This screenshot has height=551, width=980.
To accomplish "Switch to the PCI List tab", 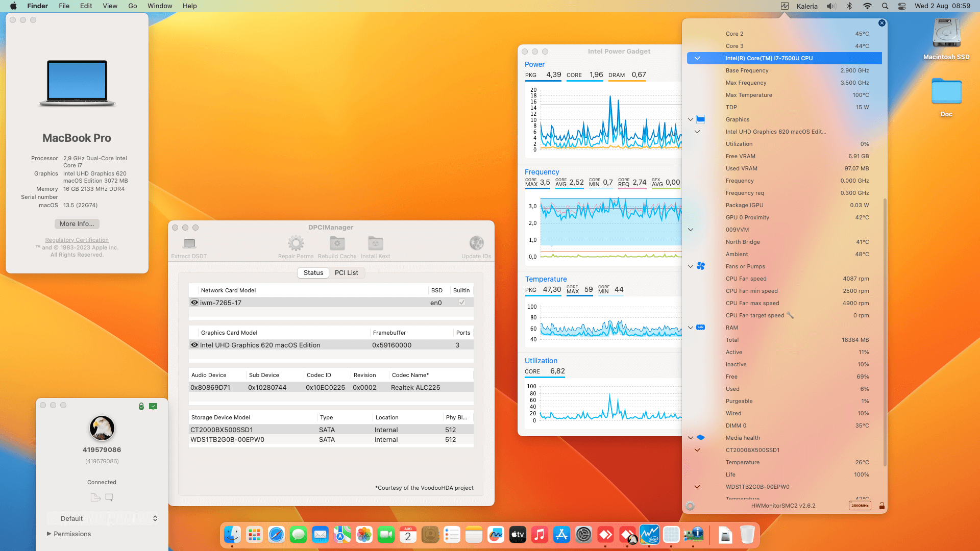I will tap(347, 272).
